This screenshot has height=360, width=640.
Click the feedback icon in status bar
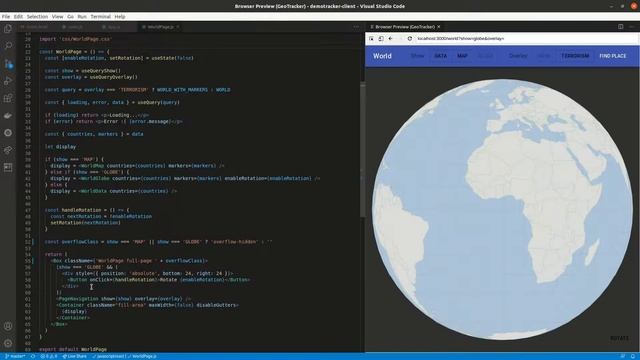622,356
